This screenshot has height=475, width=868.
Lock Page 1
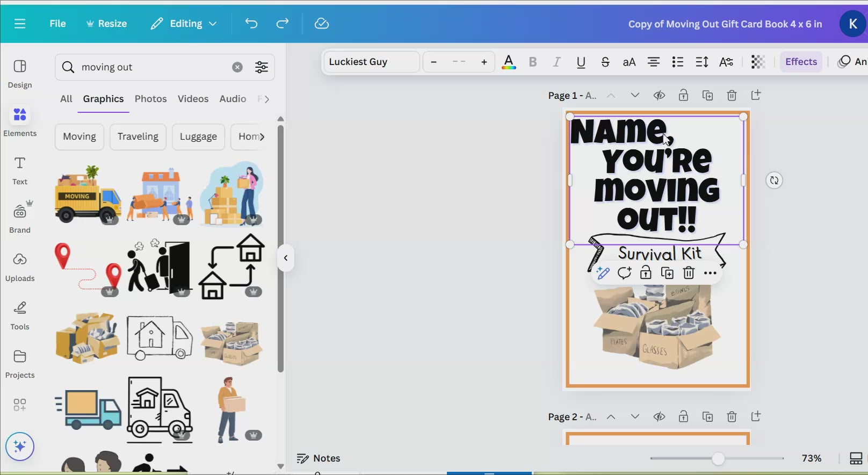[x=683, y=95]
